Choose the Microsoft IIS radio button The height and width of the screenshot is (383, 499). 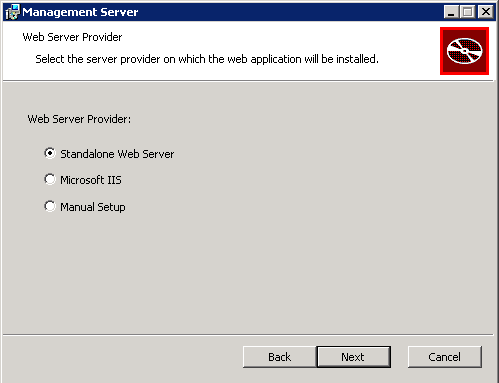(x=50, y=179)
